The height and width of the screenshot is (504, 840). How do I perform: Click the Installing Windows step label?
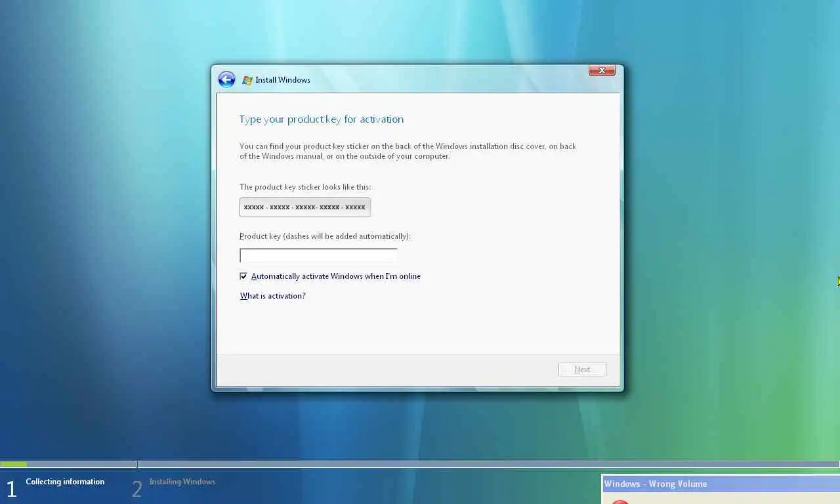click(x=182, y=482)
